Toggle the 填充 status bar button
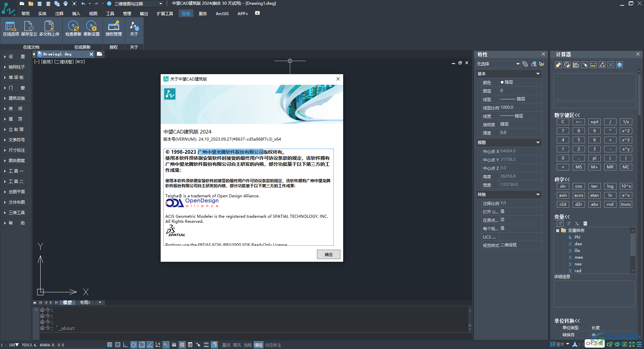The image size is (644, 349). [237, 345]
